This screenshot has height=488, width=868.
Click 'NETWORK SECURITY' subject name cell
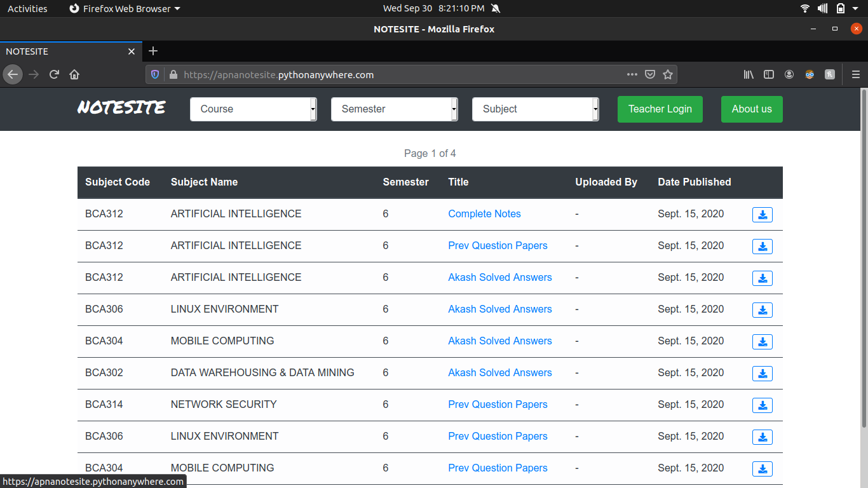point(224,404)
